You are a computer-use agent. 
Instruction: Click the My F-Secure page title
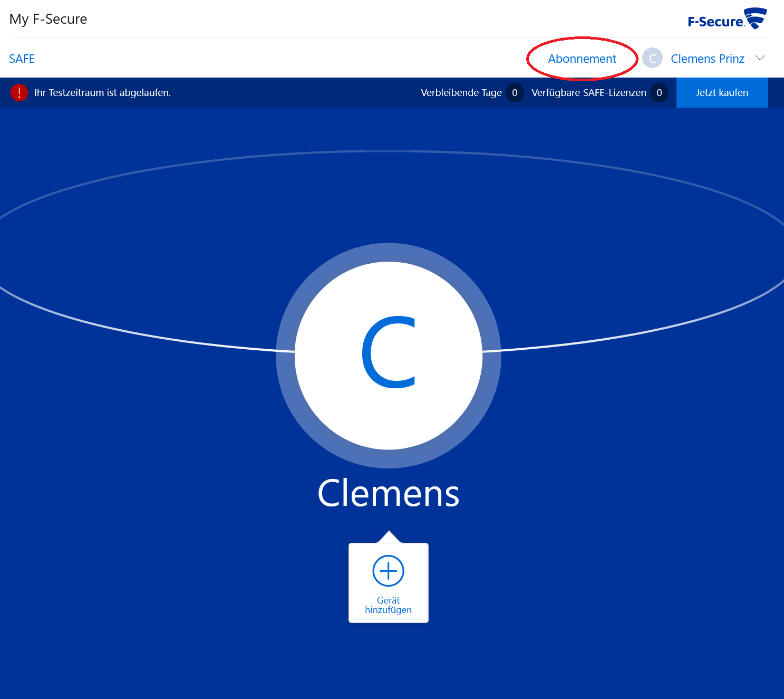[48, 19]
